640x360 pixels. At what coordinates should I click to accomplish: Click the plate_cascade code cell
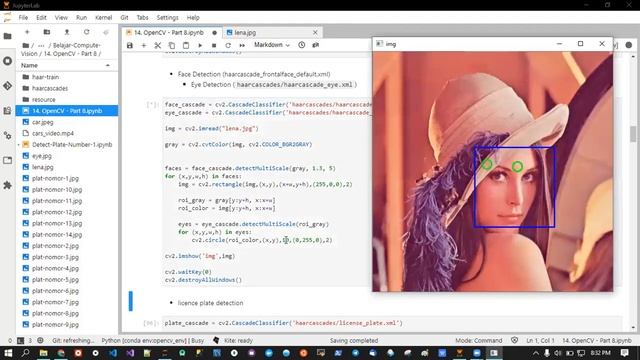[x=392, y=323]
